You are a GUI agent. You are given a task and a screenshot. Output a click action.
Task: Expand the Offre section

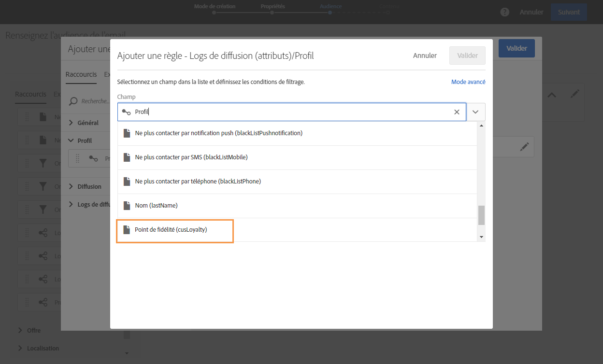20,330
